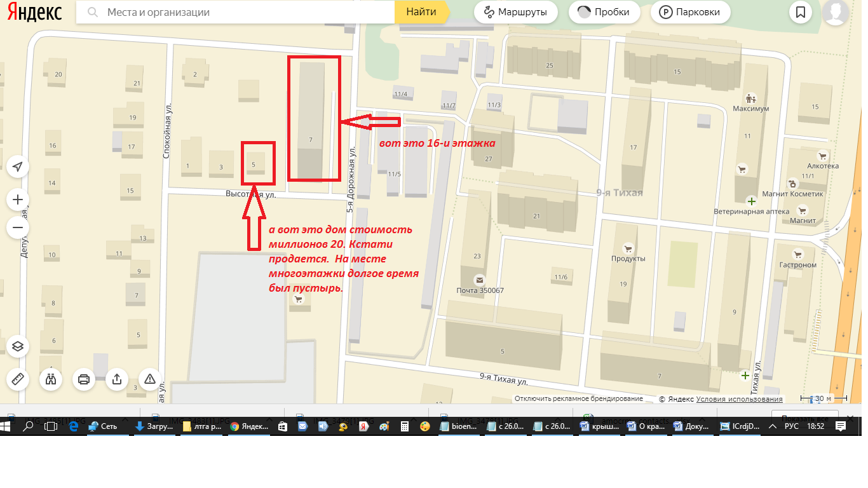Click the yellow Найти button

pyautogui.click(x=421, y=12)
